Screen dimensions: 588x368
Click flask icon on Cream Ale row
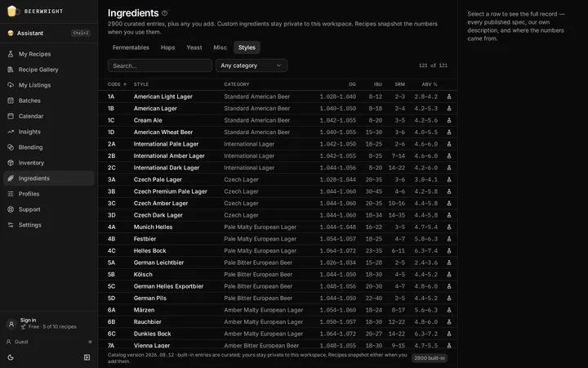[449, 120]
